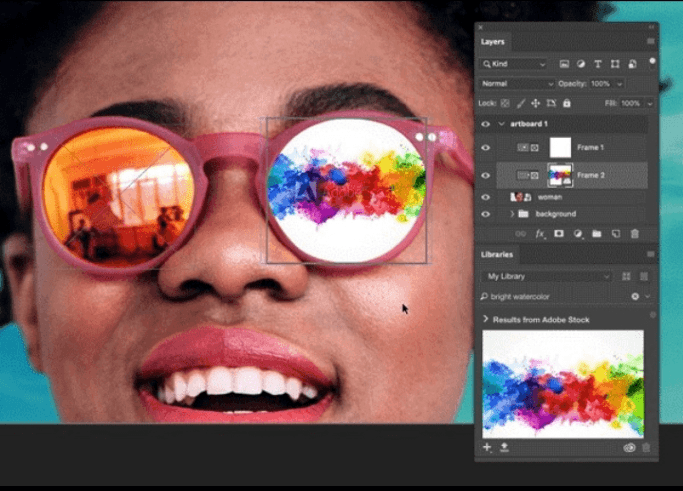683x491 pixels.
Task: Create new fill or adjustment layer
Action: point(578,234)
